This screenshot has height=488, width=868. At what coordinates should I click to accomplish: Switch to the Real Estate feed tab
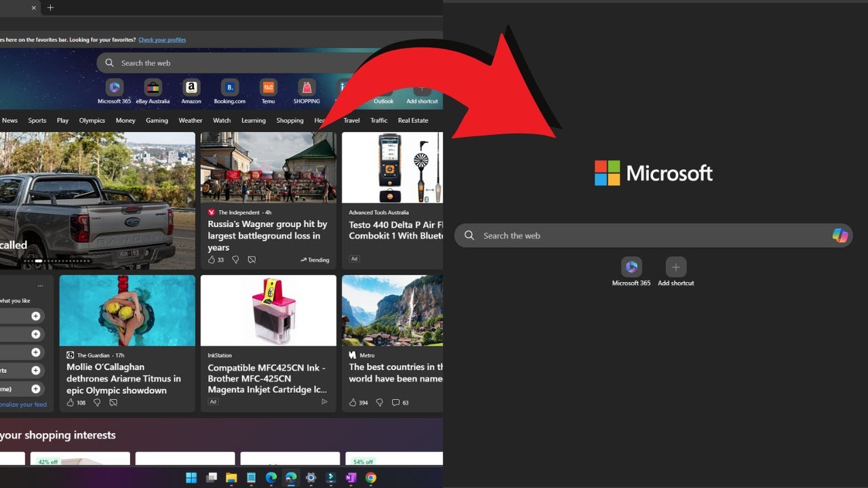(413, 121)
